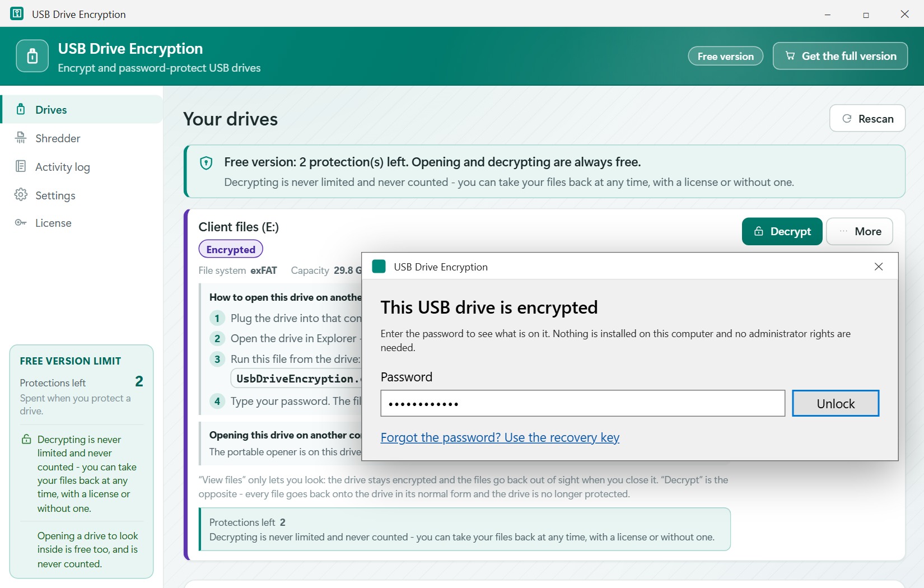Minimize the USB Drive Encryption window
The image size is (924, 588).
pos(828,14)
